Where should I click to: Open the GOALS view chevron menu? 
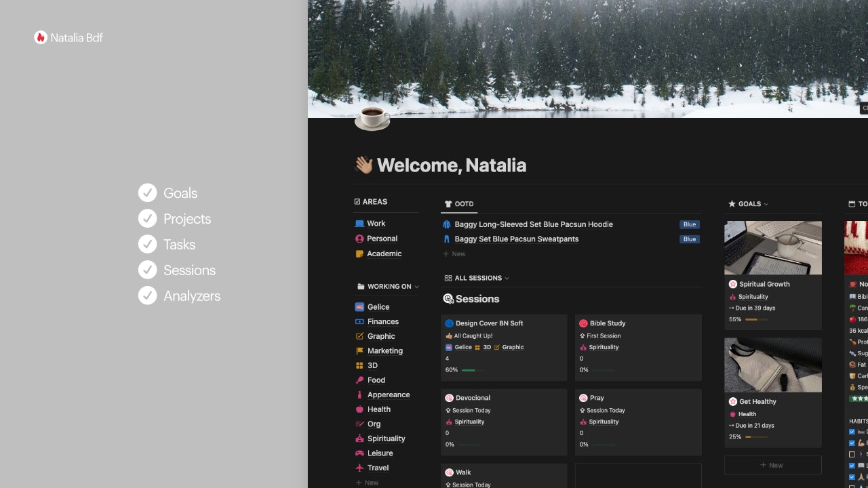(766, 204)
